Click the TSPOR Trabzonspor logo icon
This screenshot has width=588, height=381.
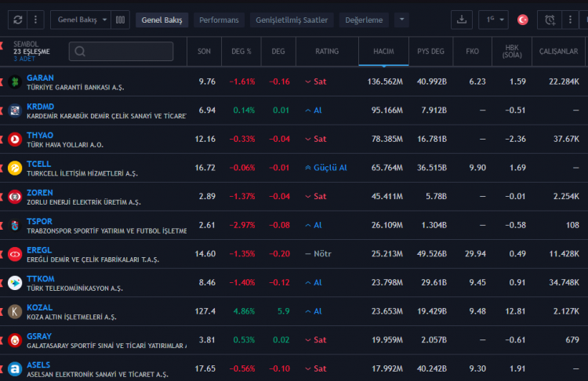pos(15,225)
